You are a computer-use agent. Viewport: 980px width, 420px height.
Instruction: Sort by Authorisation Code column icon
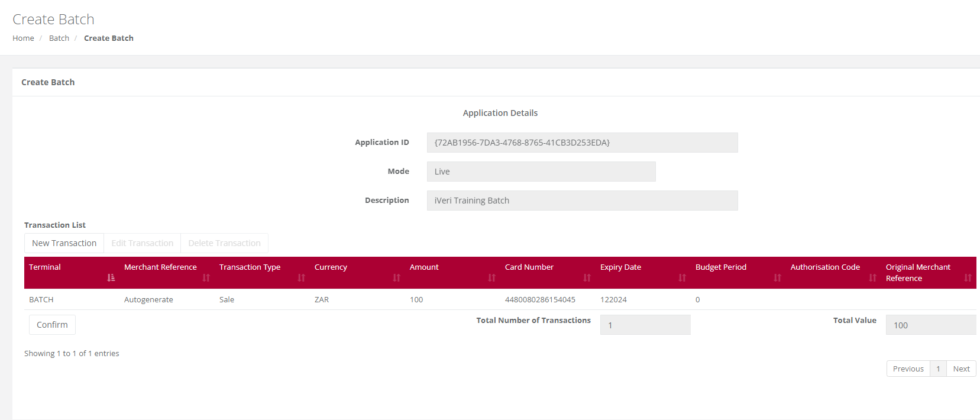(873, 277)
